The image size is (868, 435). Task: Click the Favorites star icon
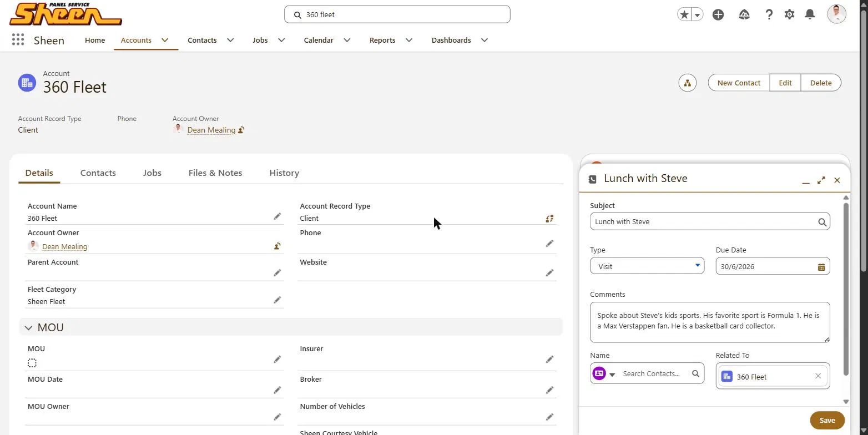coord(684,14)
